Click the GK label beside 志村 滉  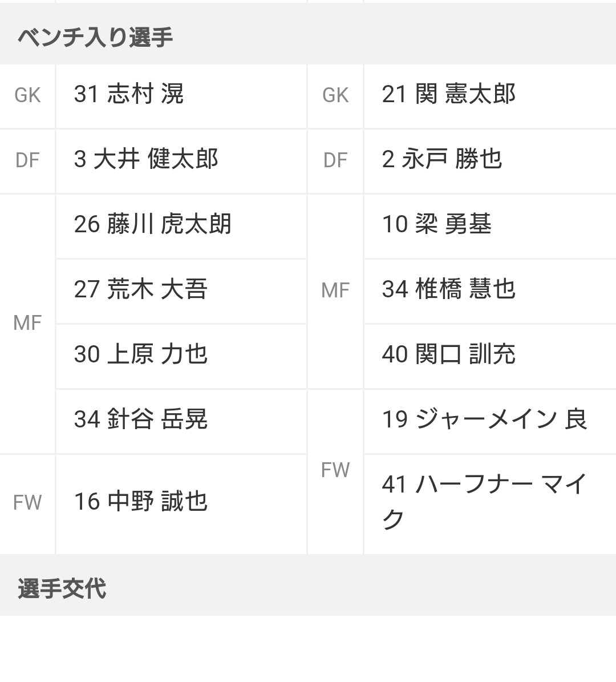tap(27, 95)
